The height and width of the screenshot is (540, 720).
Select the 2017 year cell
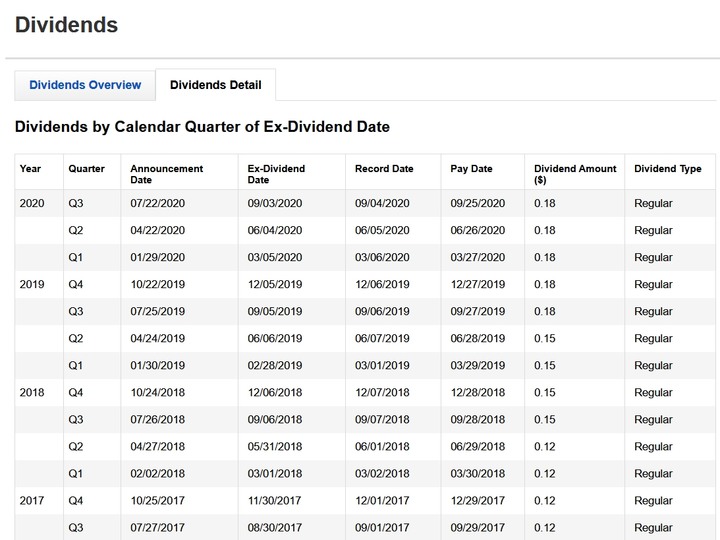tap(32, 501)
